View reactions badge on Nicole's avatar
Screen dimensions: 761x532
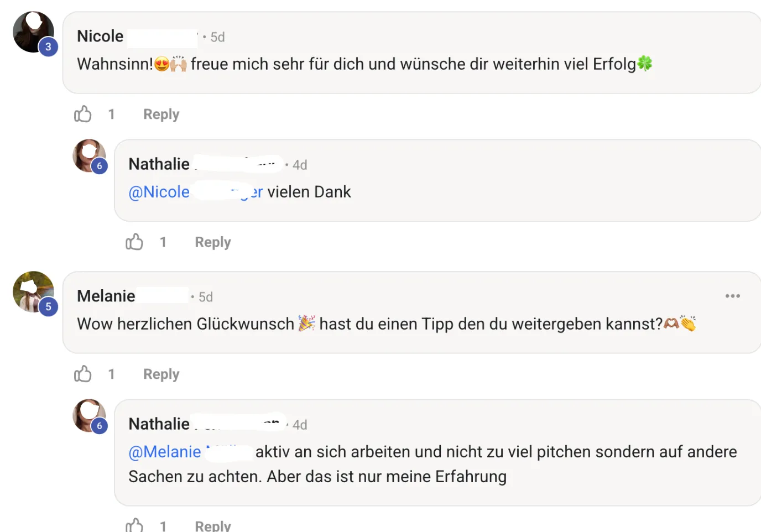click(48, 46)
